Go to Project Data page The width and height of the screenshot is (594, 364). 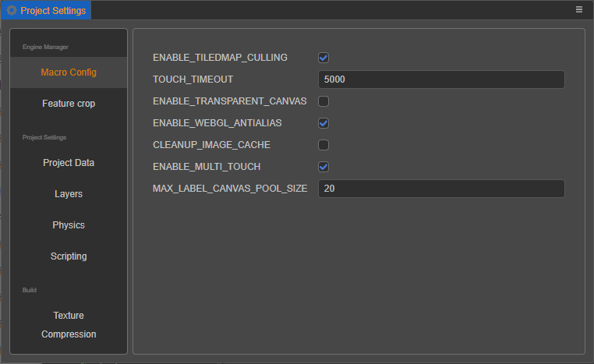point(69,163)
